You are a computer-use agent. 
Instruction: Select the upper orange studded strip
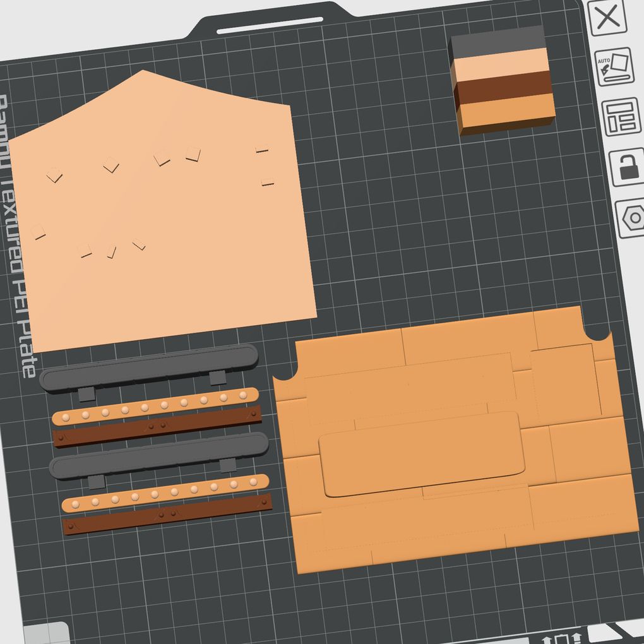pos(155,406)
